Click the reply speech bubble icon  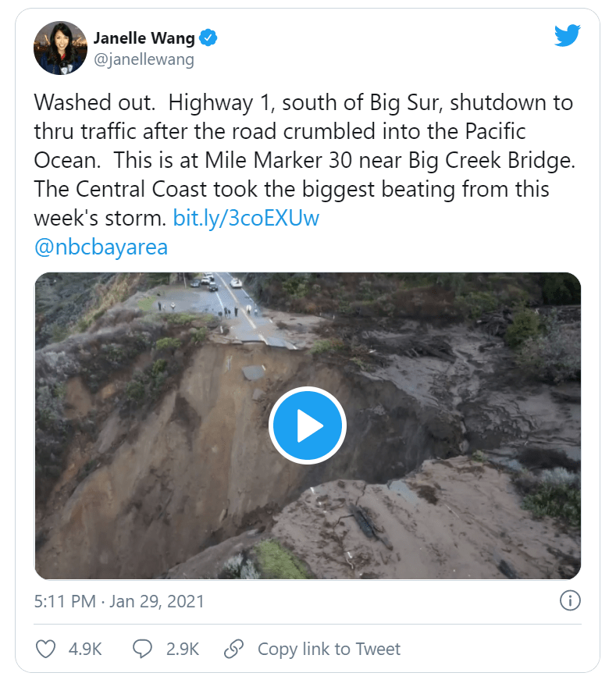142,649
